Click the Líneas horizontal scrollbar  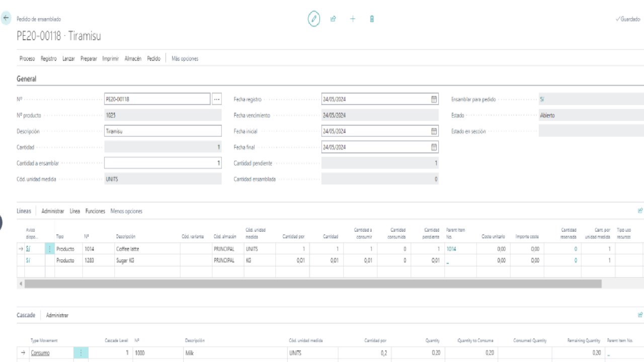[x=313, y=284]
